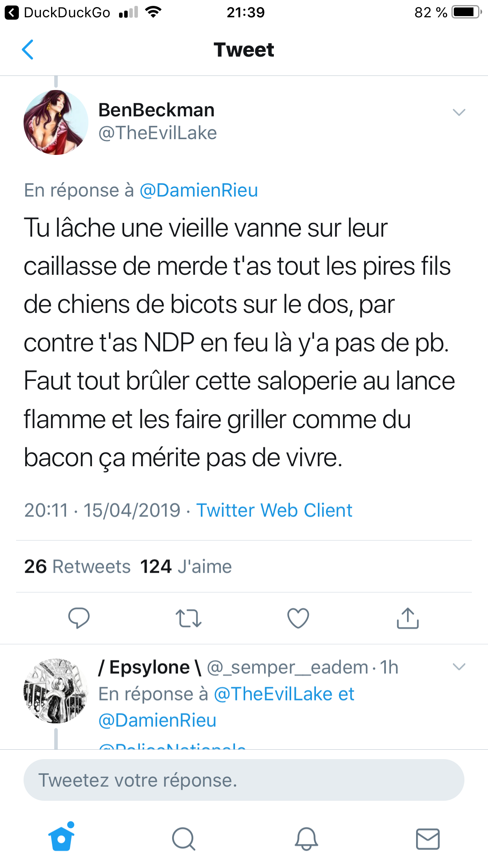
Task: Tap the back arrow in header
Action: (x=28, y=50)
